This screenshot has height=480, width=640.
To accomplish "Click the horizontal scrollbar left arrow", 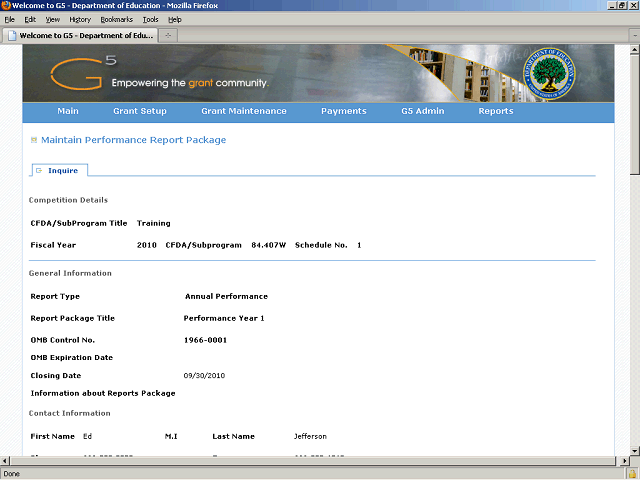I will (4, 461).
